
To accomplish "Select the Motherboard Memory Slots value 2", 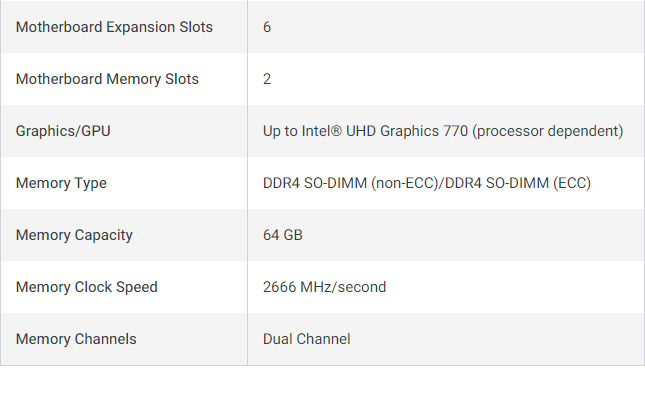I will point(267,79).
